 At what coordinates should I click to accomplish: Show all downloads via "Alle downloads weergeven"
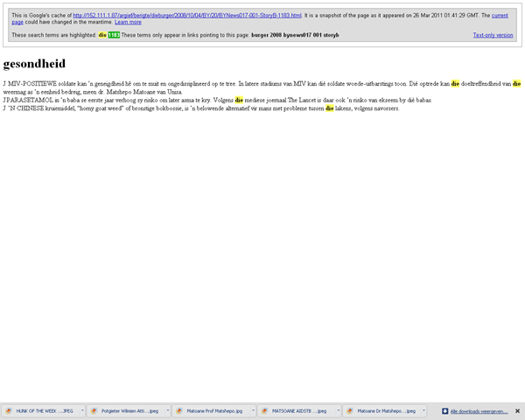[479, 411]
